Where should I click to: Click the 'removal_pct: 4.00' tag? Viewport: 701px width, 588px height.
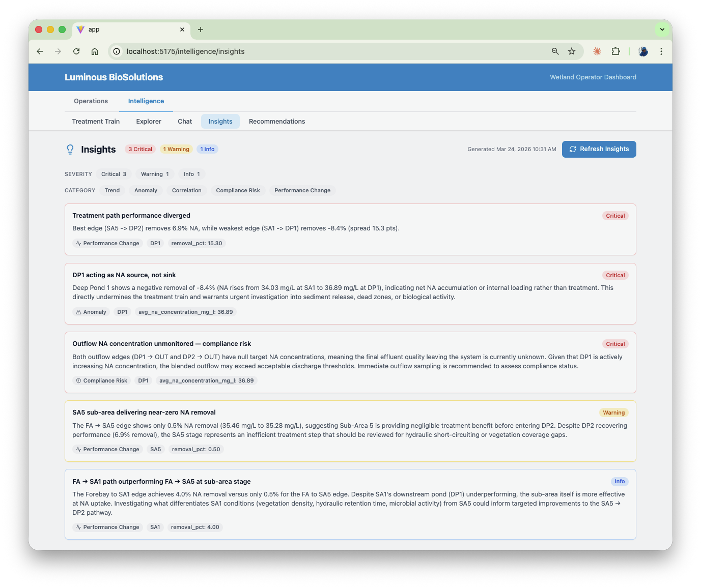(x=195, y=527)
